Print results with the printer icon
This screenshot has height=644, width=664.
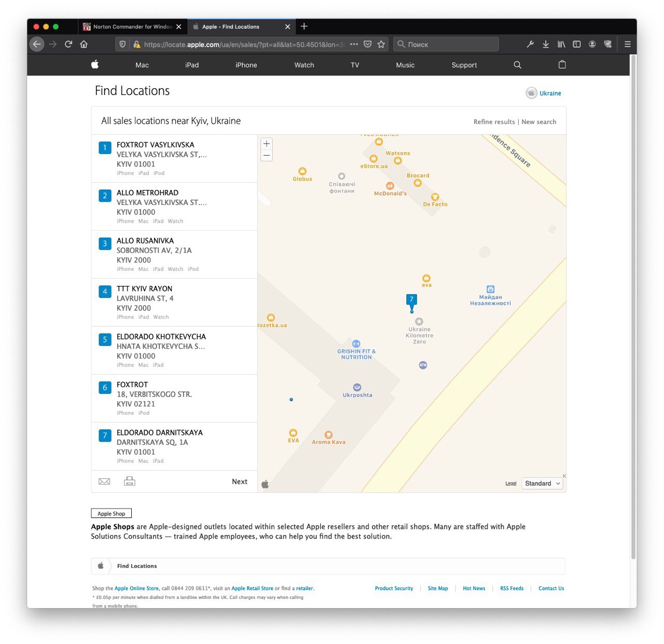coord(130,481)
